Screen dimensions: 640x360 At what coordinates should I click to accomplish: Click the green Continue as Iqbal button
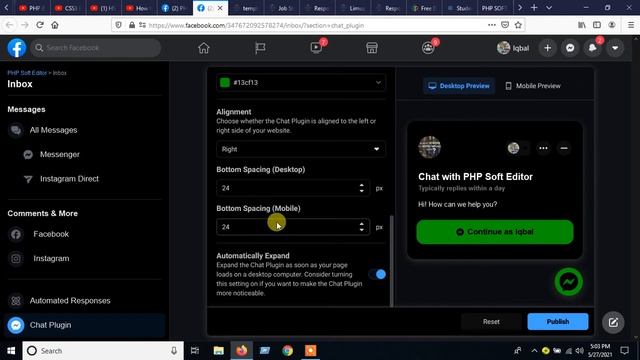(x=495, y=232)
